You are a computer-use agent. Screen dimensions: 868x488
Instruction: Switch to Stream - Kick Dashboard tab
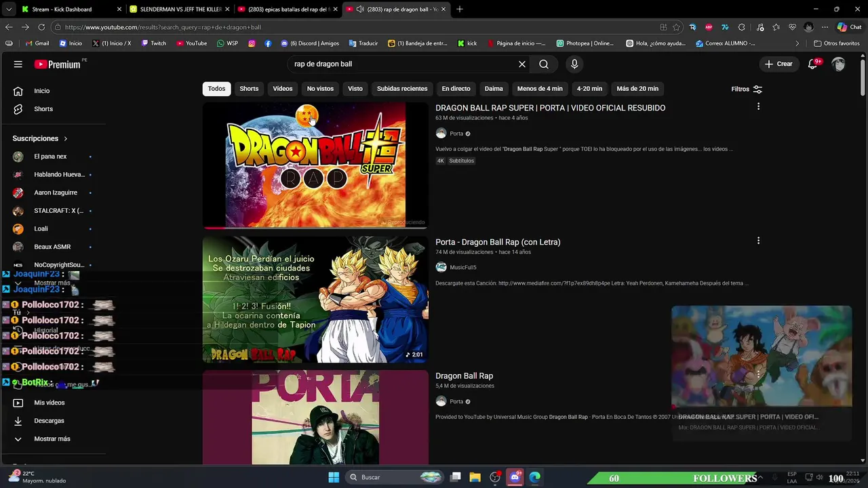coord(71,9)
